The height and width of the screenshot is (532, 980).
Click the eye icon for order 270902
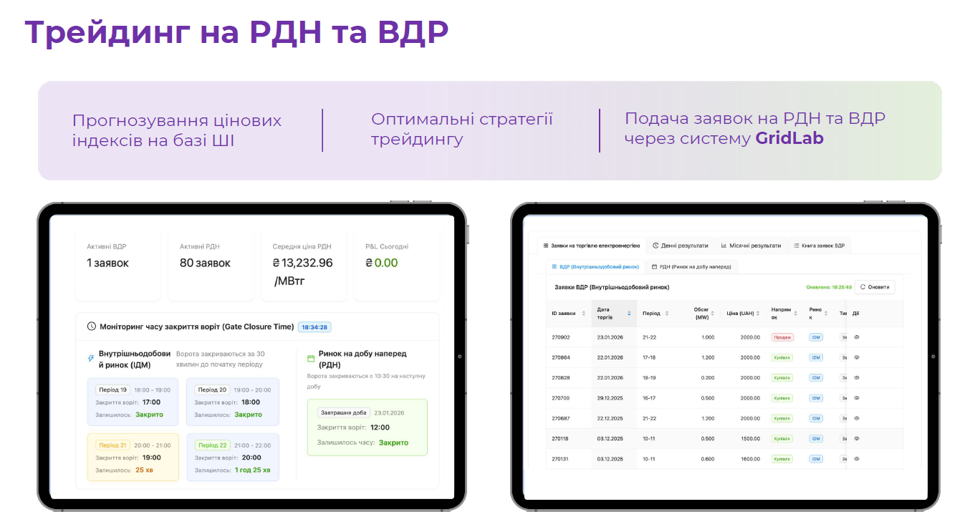pos(857,337)
